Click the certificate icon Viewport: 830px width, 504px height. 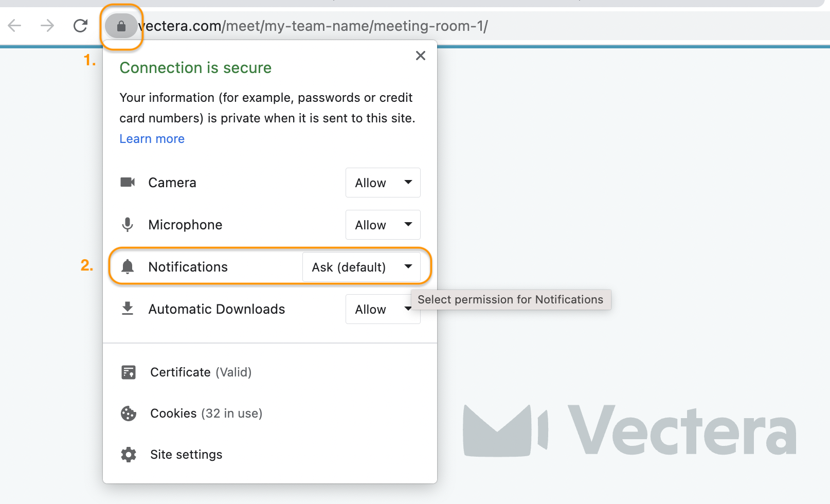point(129,372)
